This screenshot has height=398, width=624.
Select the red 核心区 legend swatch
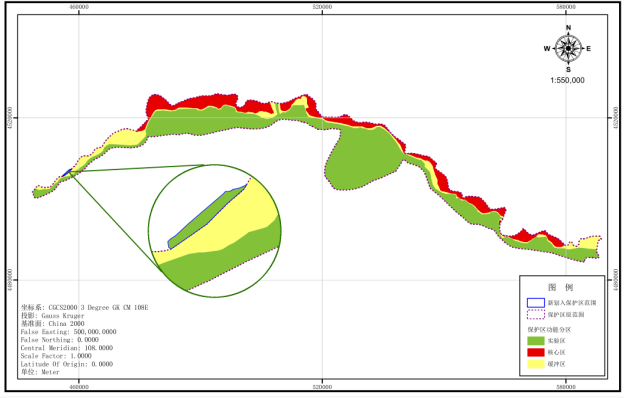click(536, 352)
